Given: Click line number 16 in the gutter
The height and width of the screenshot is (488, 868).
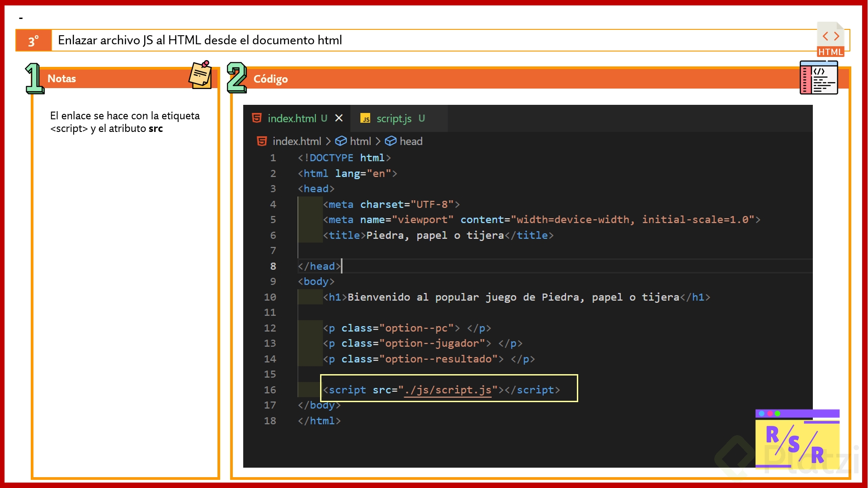Looking at the screenshot, I should pyautogui.click(x=270, y=390).
